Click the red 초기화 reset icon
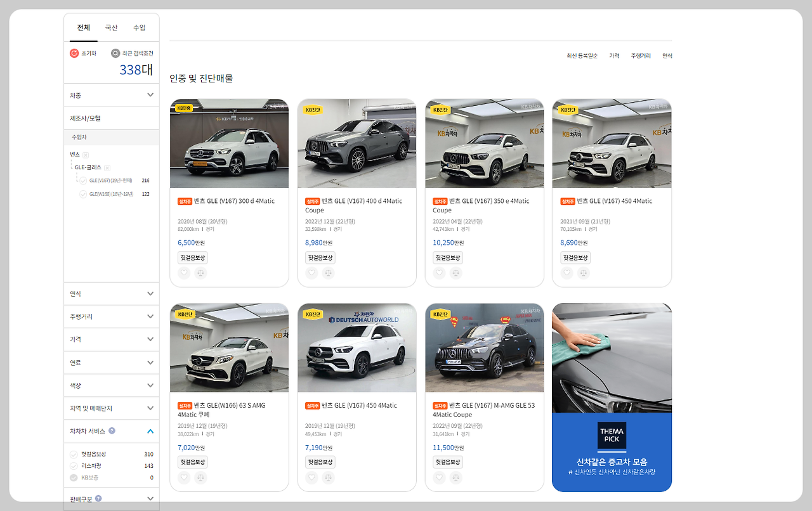Image resolution: width=812 pixels, height=511 pixels. coord(74,53)
